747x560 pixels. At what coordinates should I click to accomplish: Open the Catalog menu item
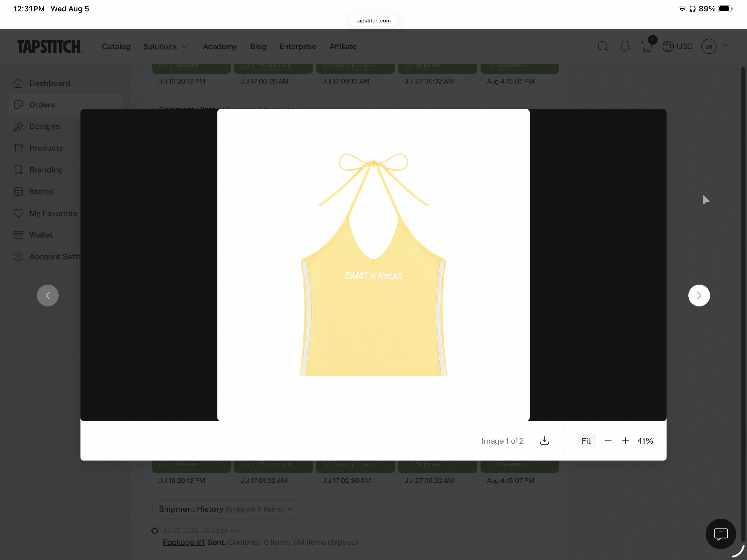(x=116, y=46)
